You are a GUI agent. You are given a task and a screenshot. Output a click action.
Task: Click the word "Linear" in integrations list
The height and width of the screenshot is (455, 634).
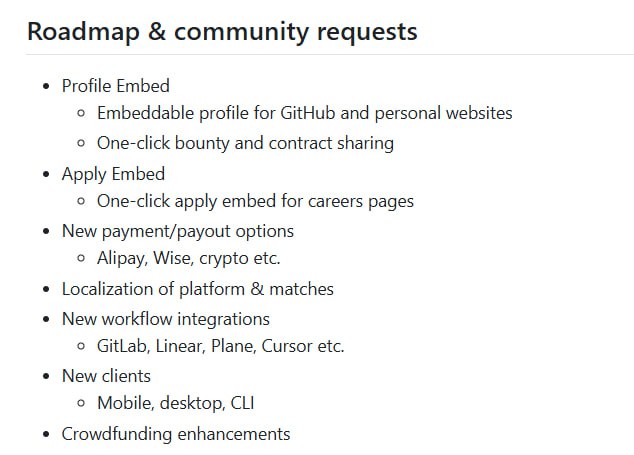[x=179, y=347]
